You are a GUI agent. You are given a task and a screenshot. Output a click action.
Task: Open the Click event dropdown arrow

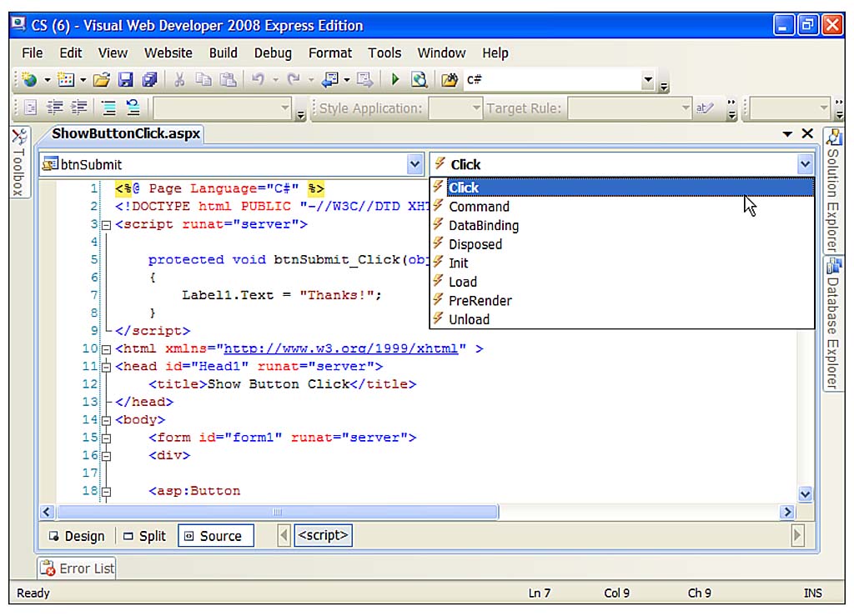click(805, 164)
